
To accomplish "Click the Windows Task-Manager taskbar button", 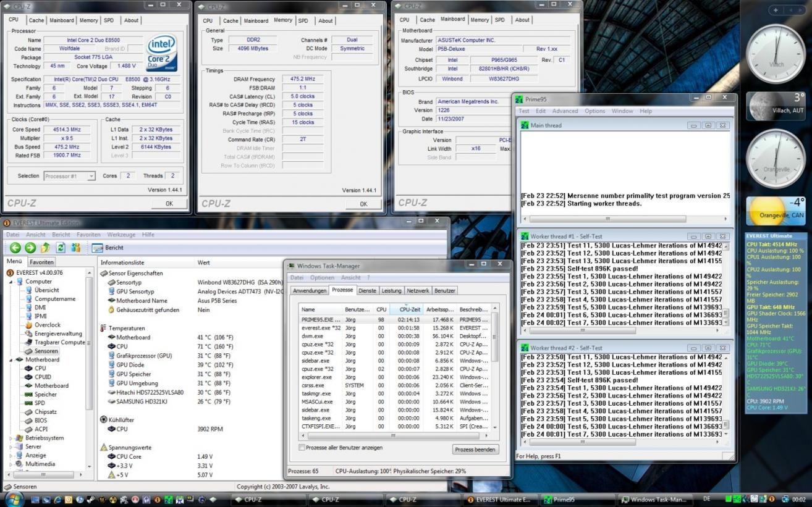I will click(655, 500).
